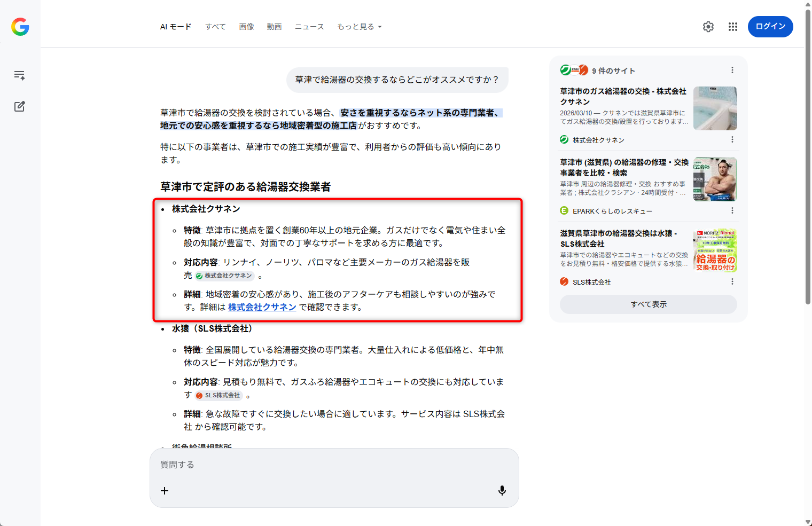Click the 質問する input field
This screenshot has width=812, height=526.
click(x=334, y=465)
